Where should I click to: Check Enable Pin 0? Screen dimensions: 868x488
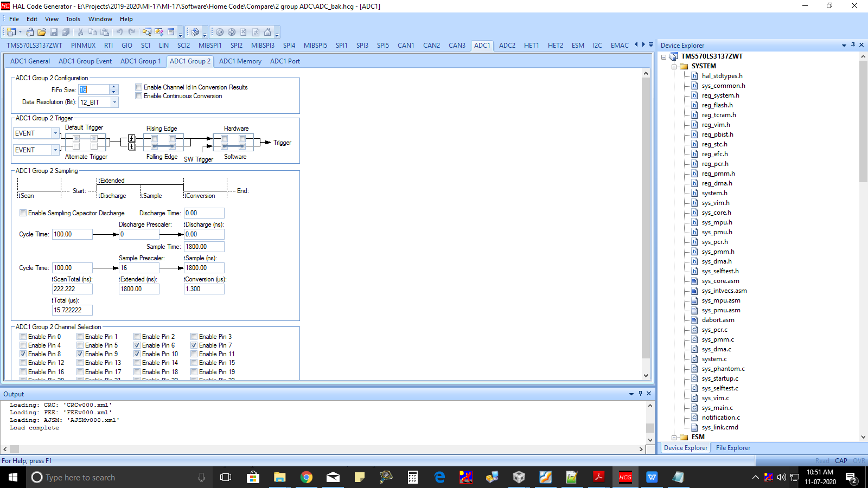(x=23, y=337)
